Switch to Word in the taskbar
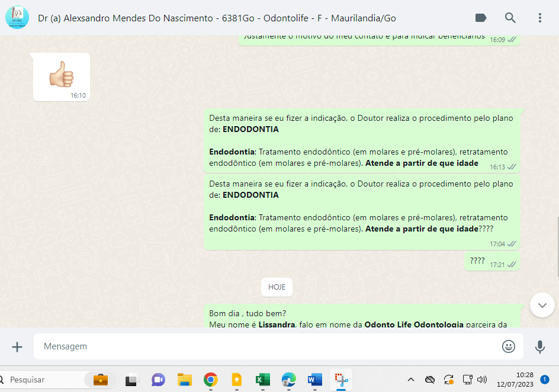 click(315, 380)
